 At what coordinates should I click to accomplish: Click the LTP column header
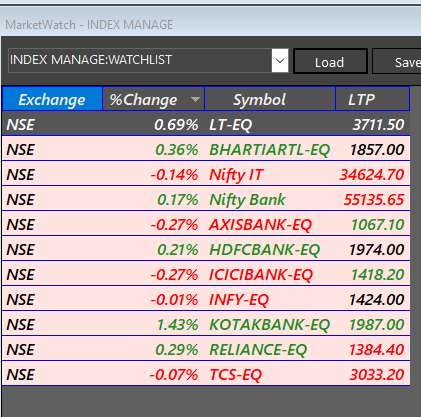[x=372, y=99]
